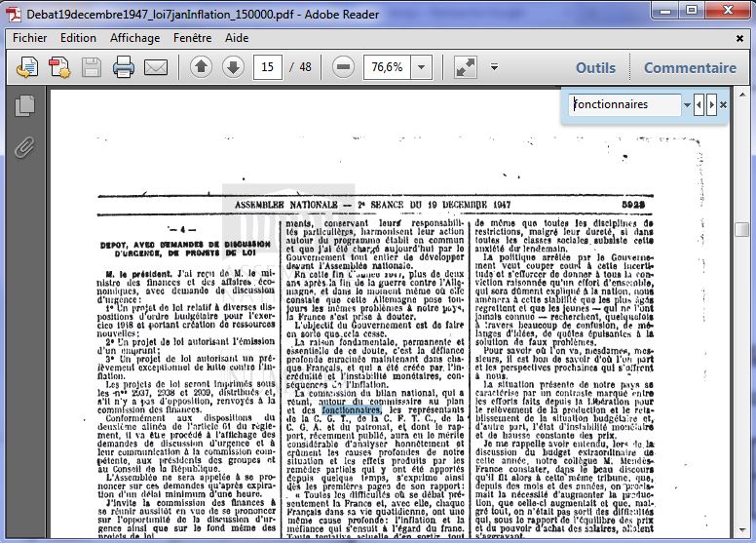
Task: Click the create PDF icon in toolbar
Action: 59,67
